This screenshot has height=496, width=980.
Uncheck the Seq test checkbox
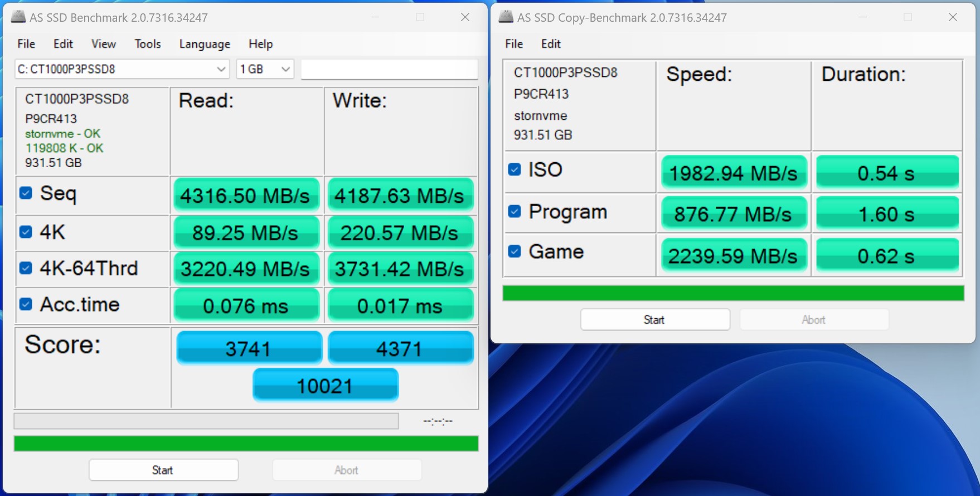click(26, 193)
